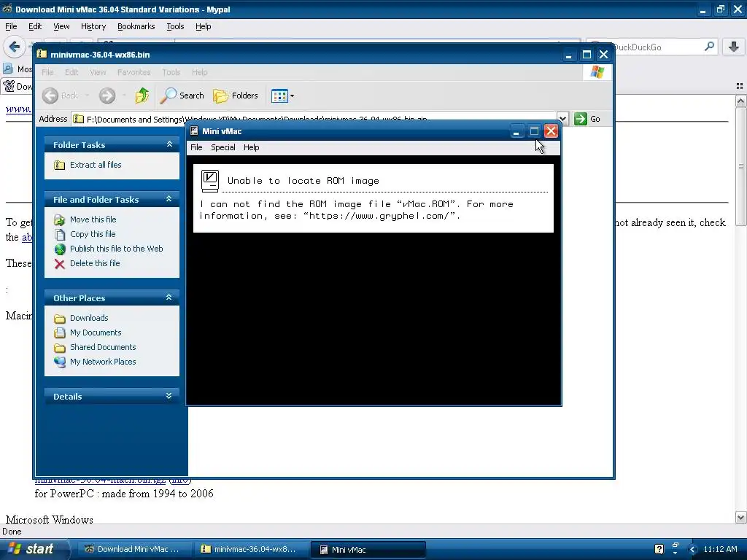Click Publish this file to the Web
Viewport: 747px width, 560px height.
tap(116, 249)
